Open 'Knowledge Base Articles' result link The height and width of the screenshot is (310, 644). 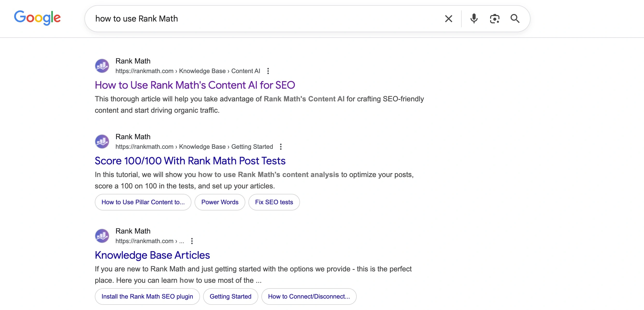(x=152, y=255)
